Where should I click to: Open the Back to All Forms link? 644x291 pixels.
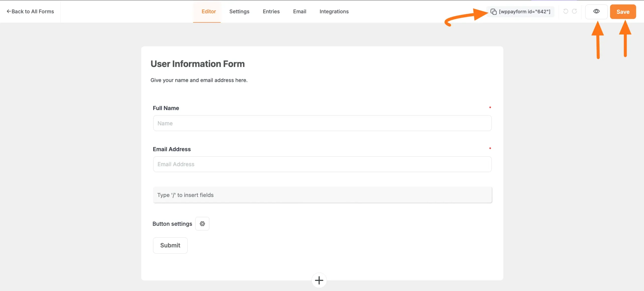pyautogui.click(x=31, y=11)
